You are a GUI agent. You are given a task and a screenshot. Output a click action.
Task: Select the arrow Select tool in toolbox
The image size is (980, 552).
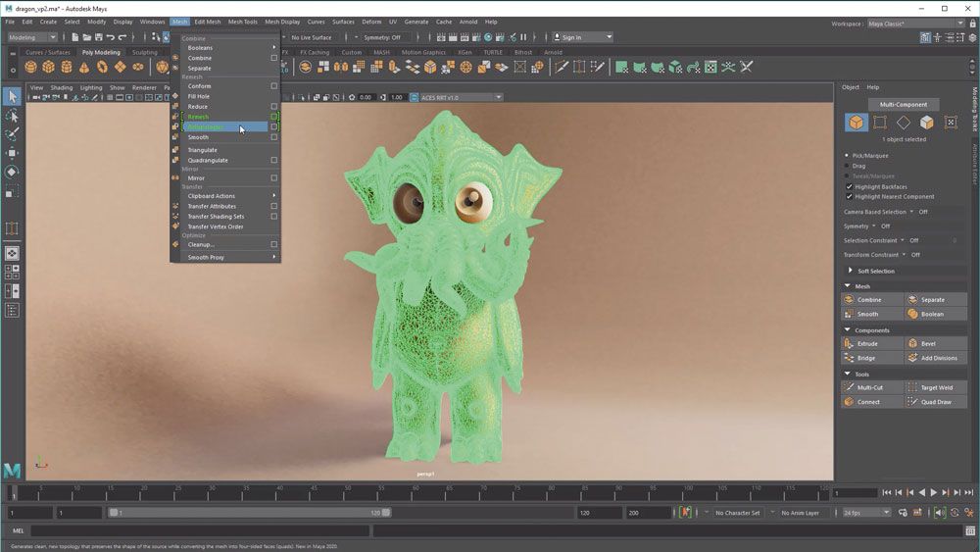pos(12,96)
